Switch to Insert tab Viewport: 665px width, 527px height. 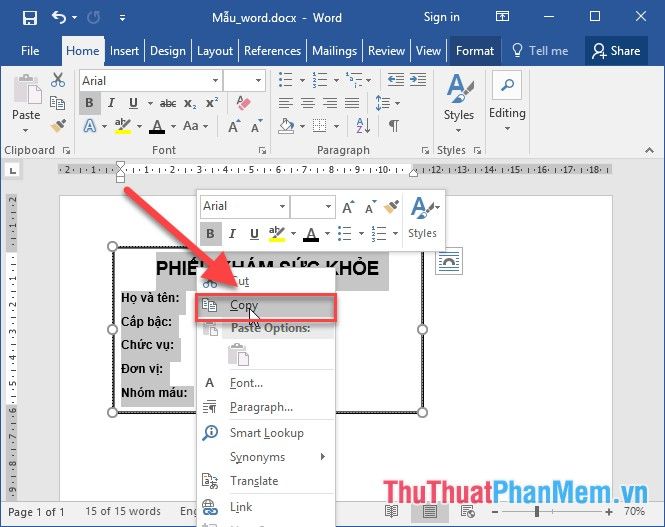124,51
